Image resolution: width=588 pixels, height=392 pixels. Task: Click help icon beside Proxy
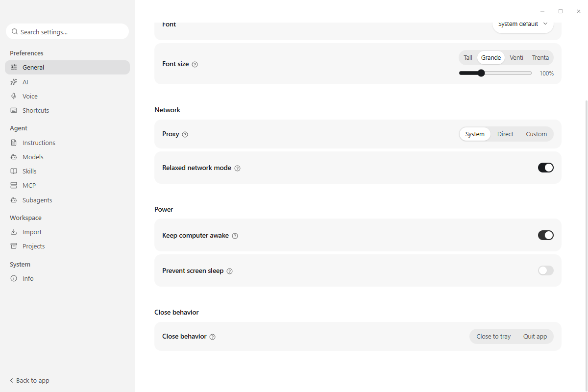[x=185, y=134]
